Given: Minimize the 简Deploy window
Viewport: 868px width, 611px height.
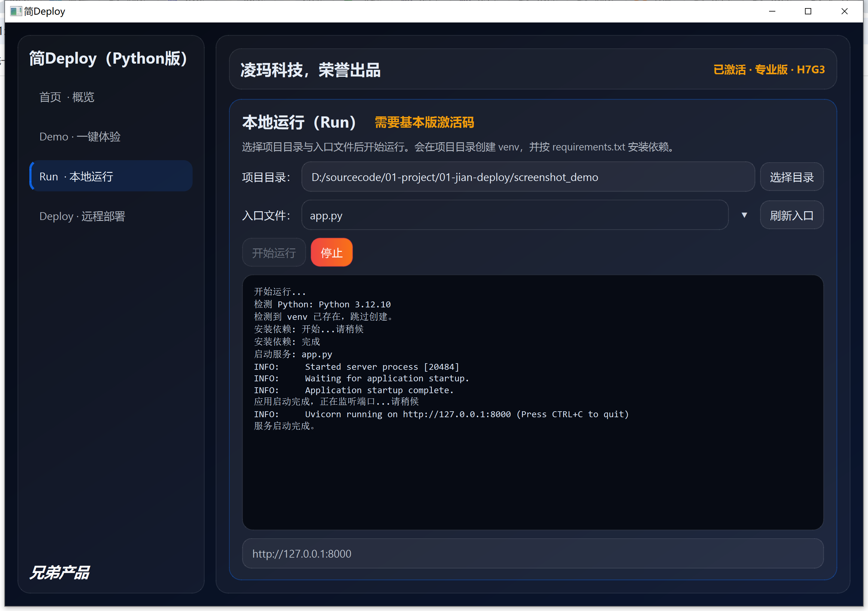Looking at the screenshot, I should [772, 11].
